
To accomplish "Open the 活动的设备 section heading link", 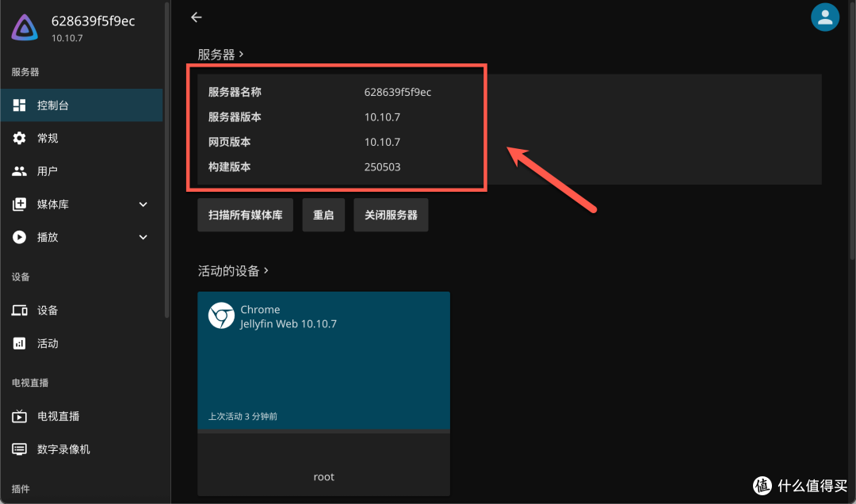I will click(x=233, y=271).
